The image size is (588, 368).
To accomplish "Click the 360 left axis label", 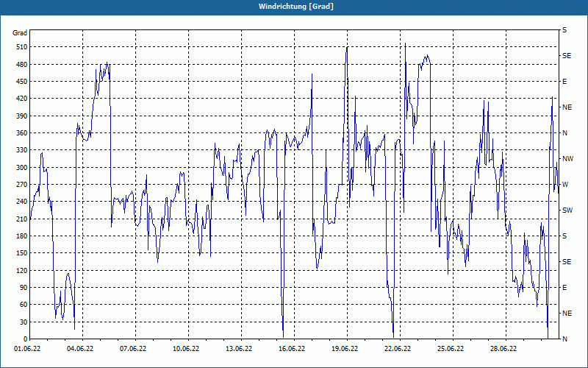I will [22, 133].
